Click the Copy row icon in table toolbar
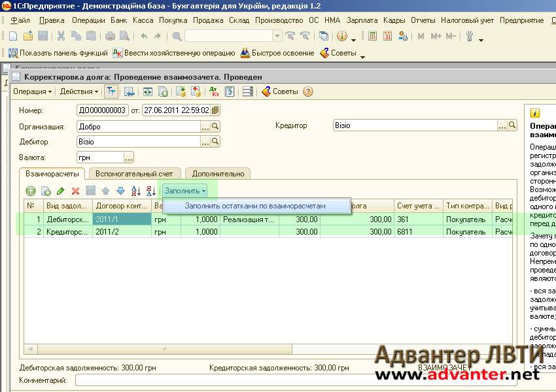Image resolution: width=556 pixels, height=392 pixels. (x=46, y=191)
